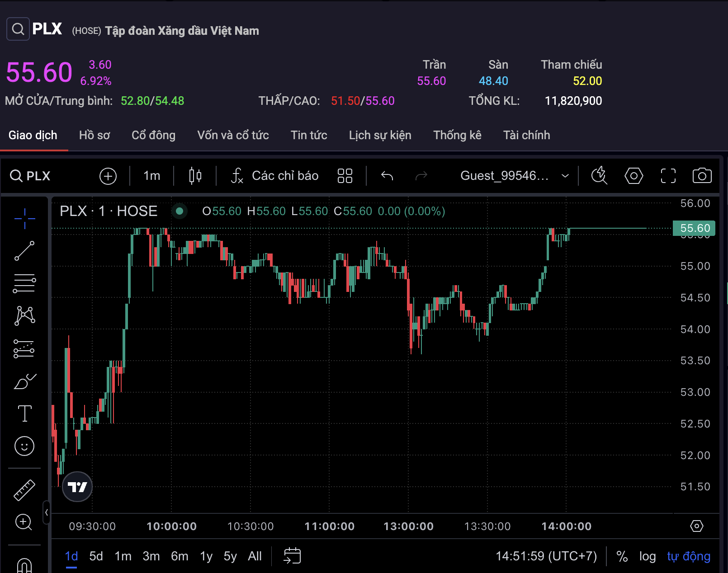Select the 5d time range
The height and width of the screenshot is (573, 728).
coord(96,556)
